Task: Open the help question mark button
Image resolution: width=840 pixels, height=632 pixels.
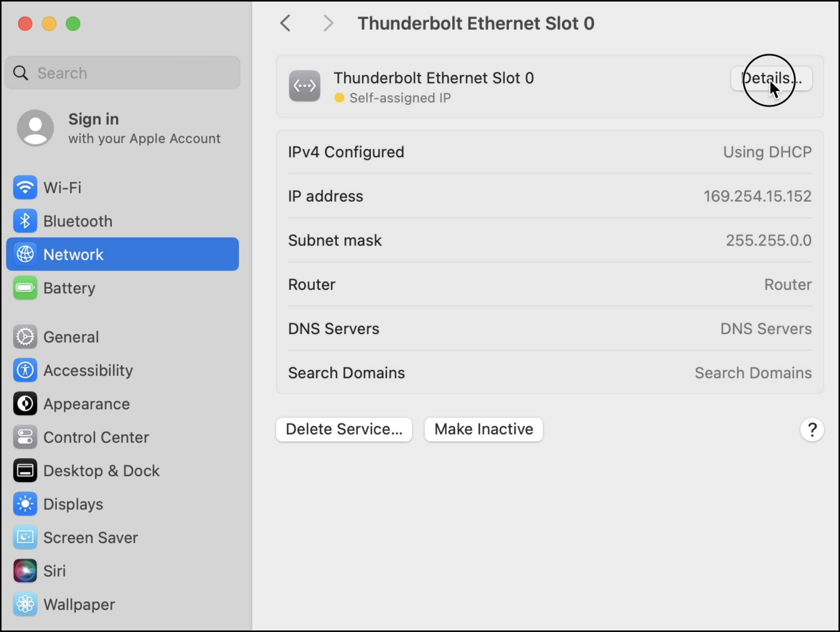Action: (812, 429)
